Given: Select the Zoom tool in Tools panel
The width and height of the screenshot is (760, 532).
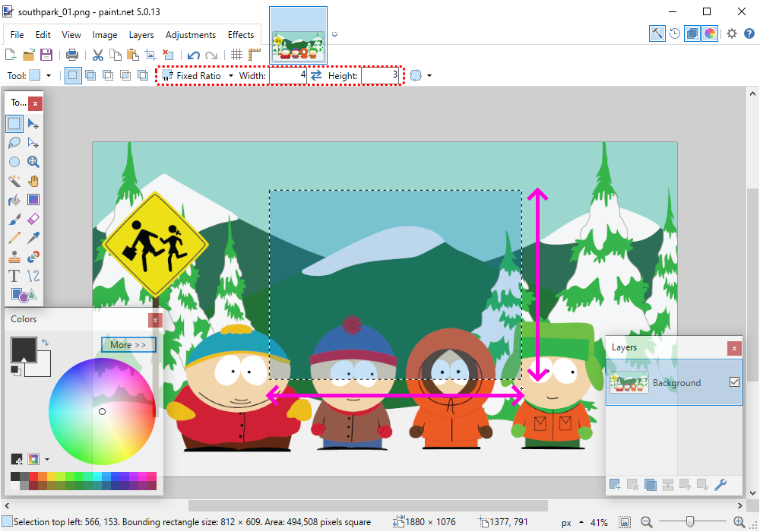Looking at the screenshot, I should [x=33, y=162].
